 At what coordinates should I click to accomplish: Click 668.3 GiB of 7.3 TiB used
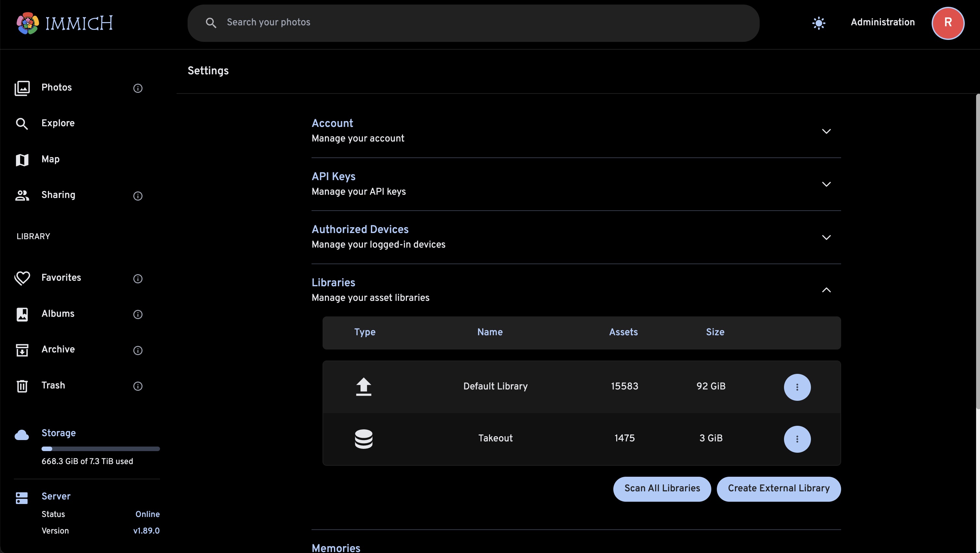point(87,461)
